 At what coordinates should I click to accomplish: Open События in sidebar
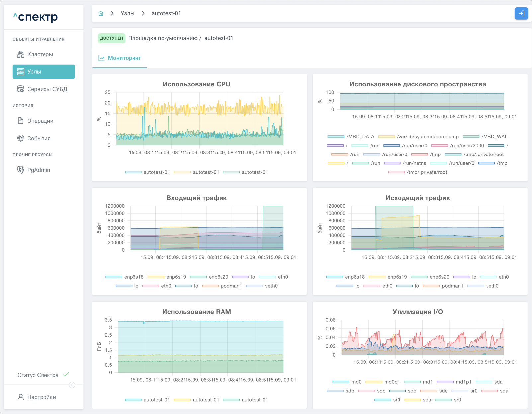39,138
